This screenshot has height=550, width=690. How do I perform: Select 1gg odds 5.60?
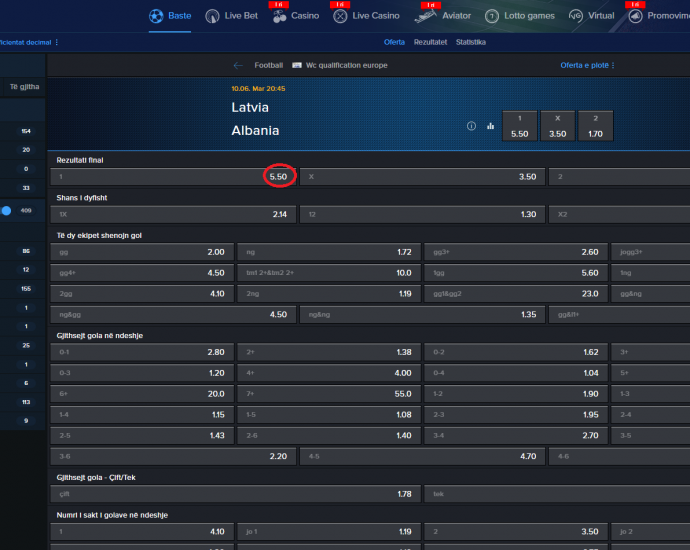tap(516, 273)
